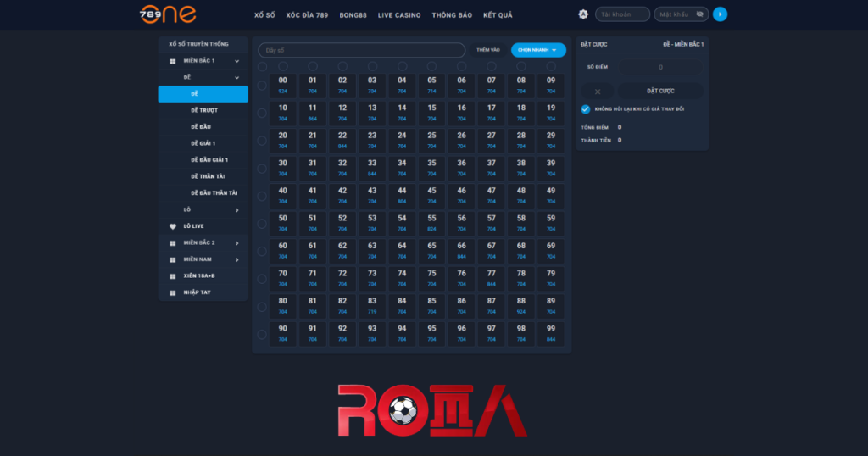The width and height of the screenshot is (868, 456).
Task: Open the Chọn Nhanh dropdown
Action: click(538, 50)
